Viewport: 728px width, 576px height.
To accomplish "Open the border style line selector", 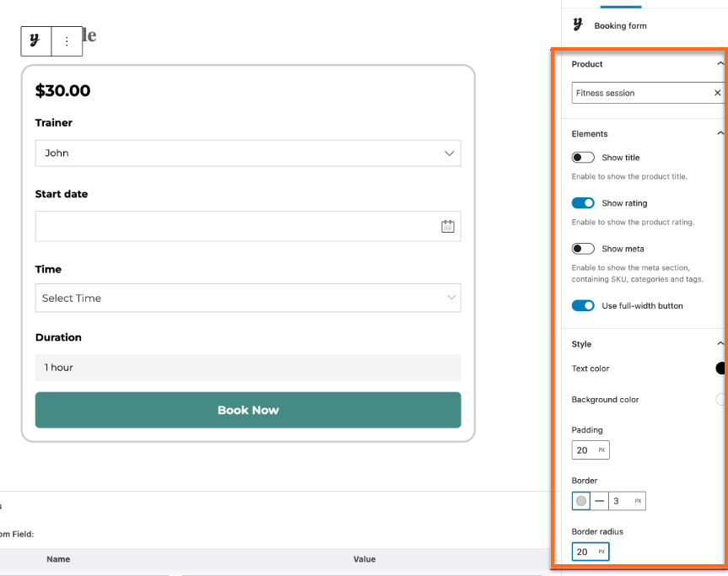I will pos(599,500).
